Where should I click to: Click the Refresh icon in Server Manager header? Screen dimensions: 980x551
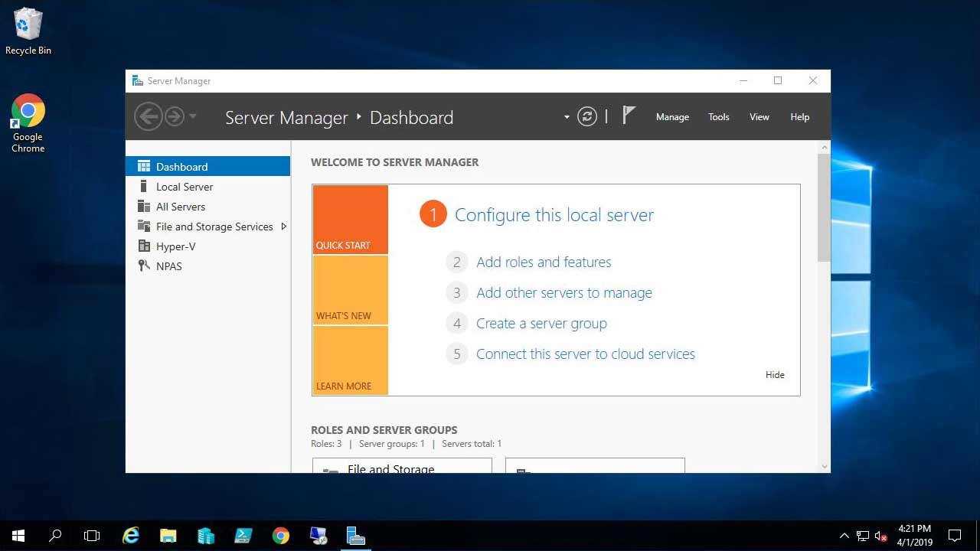(587, 117)
